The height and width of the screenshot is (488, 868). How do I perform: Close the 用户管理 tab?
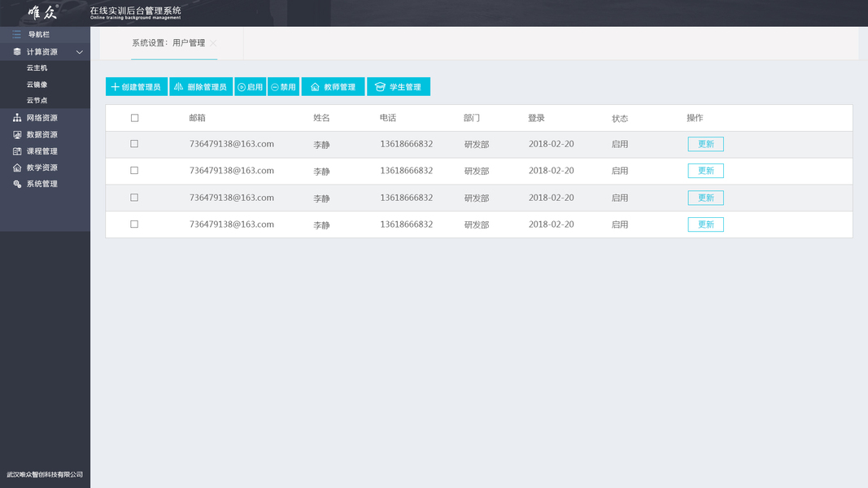click(x=213, y=42)
